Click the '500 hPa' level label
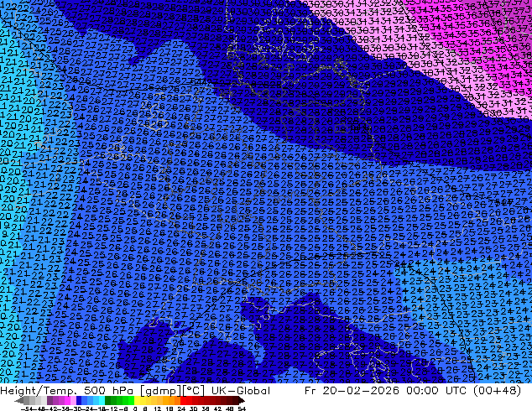This screenshot has height=411, width=532. 109,391
